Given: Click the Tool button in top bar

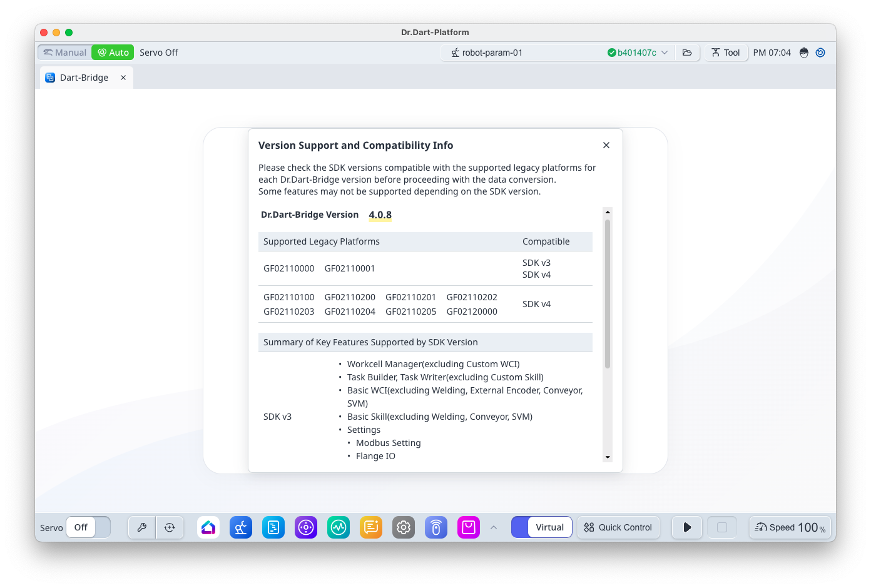Looking at the screenshot, I should 726,53.
